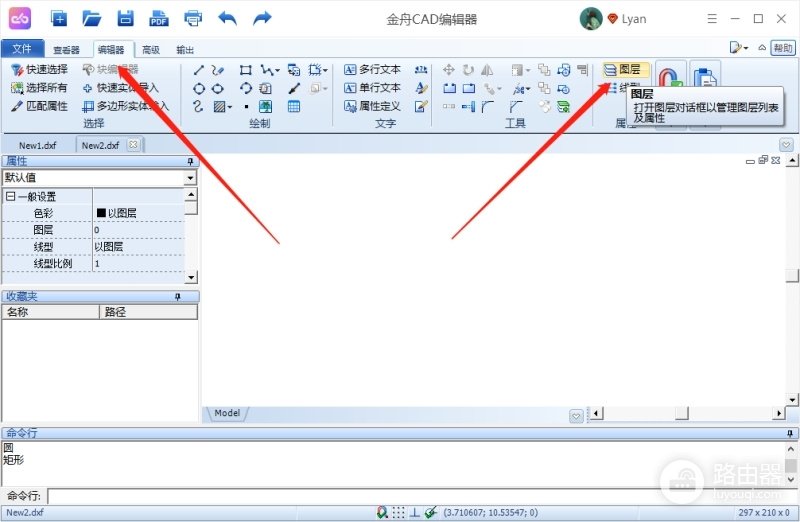Collapse the 一般设置 section
The height and width of the screenshot is (522, 800).
point(10,196)
